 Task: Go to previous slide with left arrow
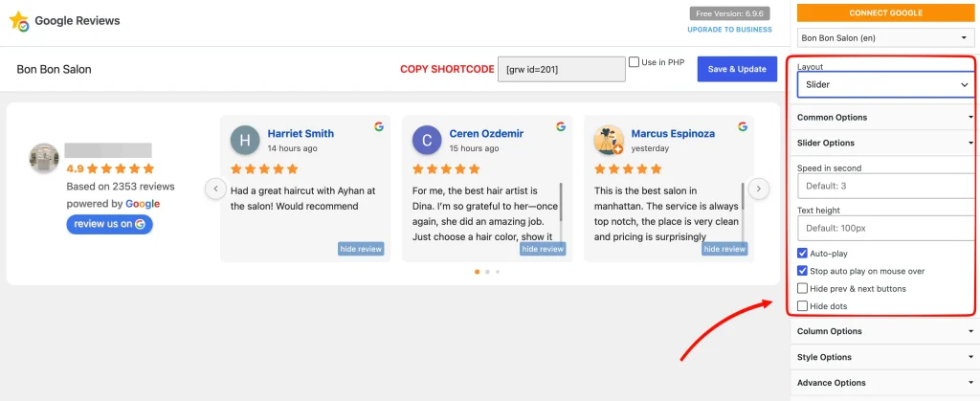coord(215,188)
